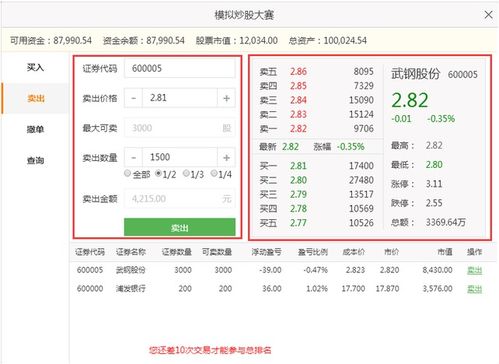Click the 卖出数量 field showing 1500
This screenshot has width=499, height=364.
[180, 157]
